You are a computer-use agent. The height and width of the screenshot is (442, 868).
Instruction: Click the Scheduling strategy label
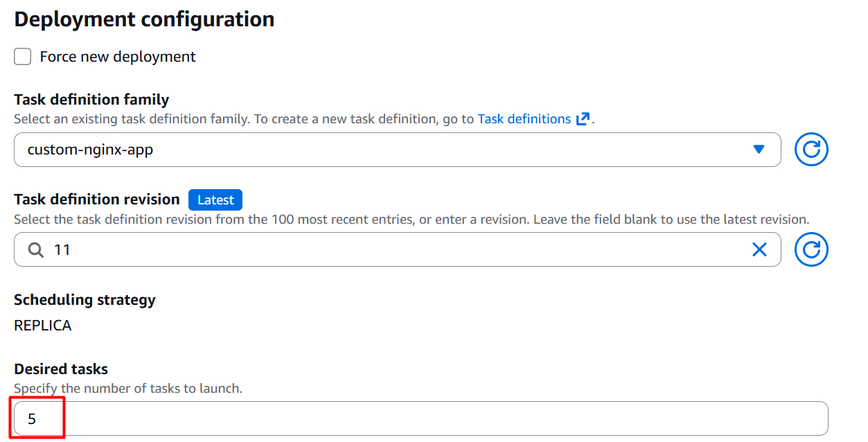coord(85,300)
